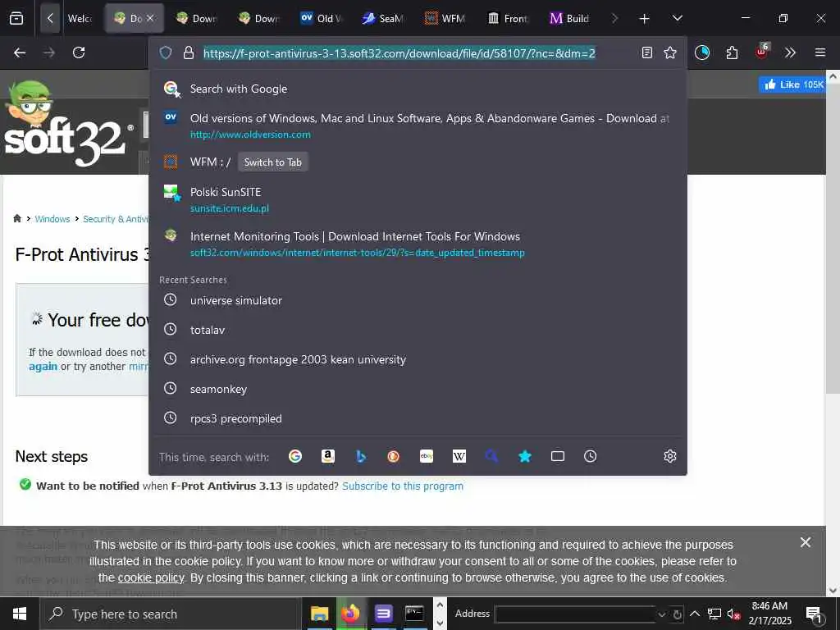Screen dimensions: 840x630
Task: Open the notification center icon
Action: pyautogui.click(x=814, y=614)
